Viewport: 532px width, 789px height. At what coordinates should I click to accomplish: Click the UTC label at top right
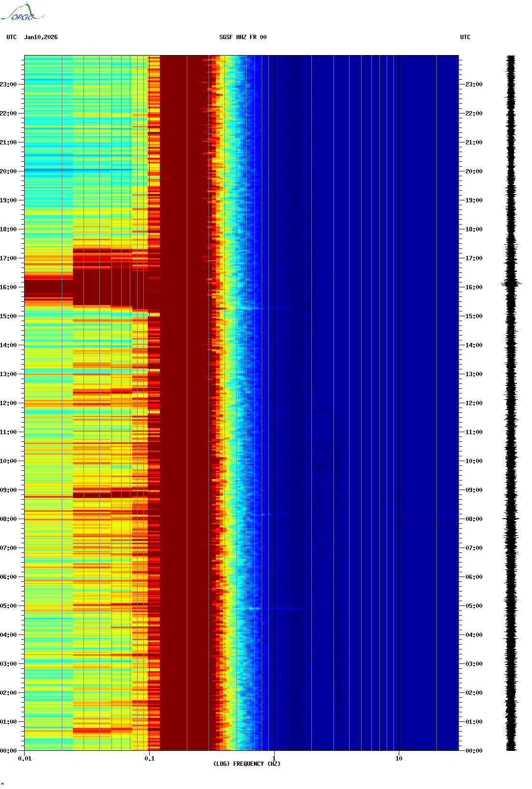[465, 37]
